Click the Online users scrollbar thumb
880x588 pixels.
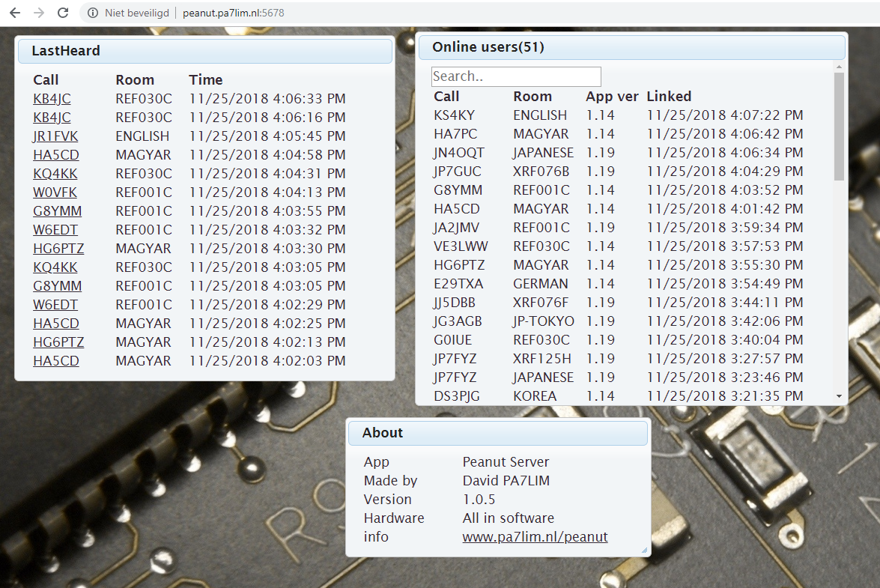pos(839,126)
